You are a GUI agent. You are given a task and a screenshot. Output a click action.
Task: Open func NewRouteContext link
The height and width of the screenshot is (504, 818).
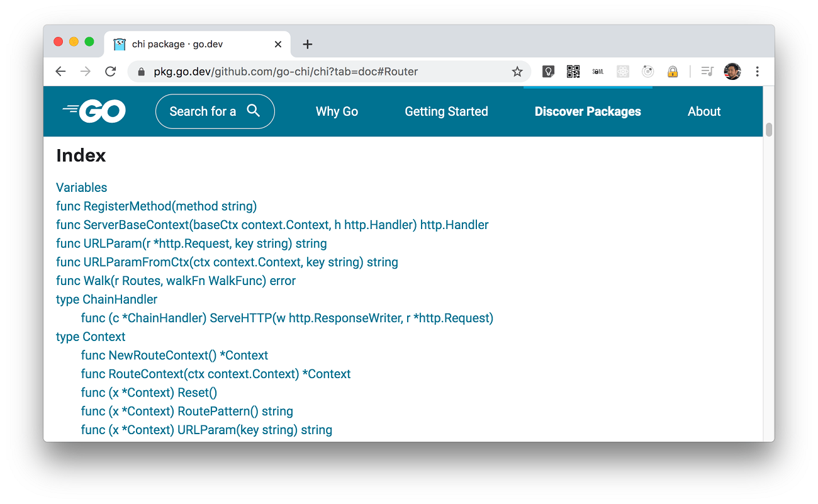[174, 356]
